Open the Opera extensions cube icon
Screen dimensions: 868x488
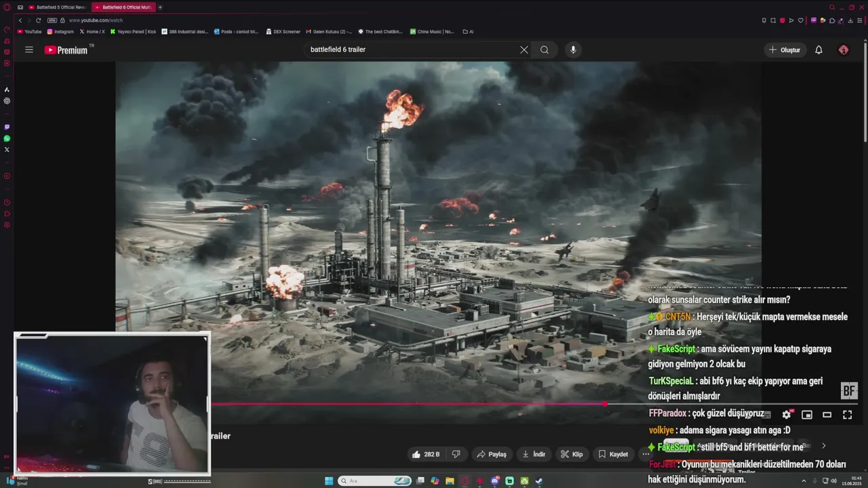832,20
